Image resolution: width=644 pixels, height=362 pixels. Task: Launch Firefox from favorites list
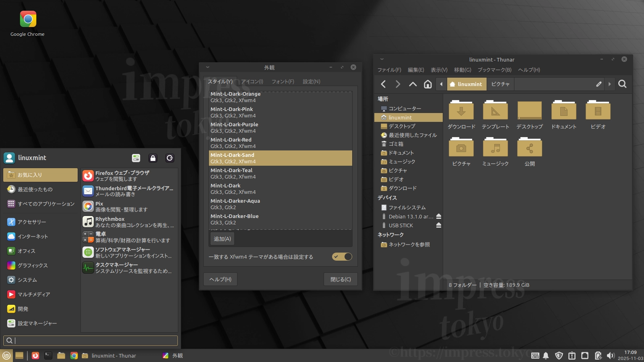pyautogui.click(x=129, y=176)
